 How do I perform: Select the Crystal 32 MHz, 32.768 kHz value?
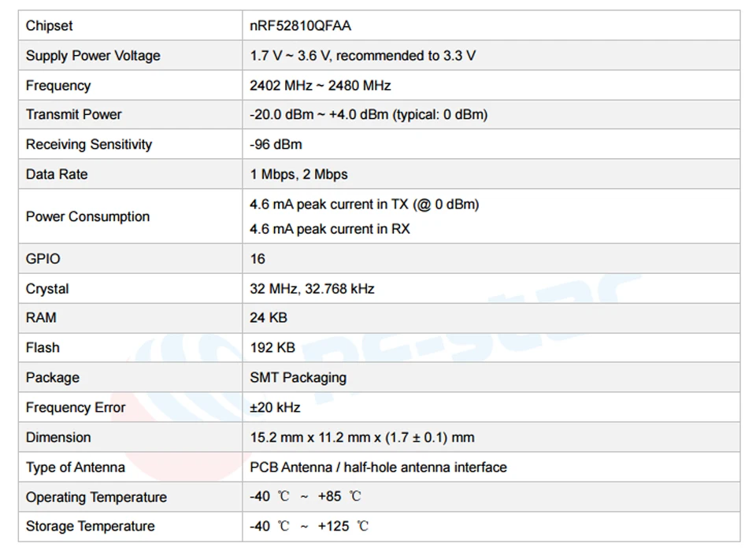pyautogui.click(x=312, y=289)
